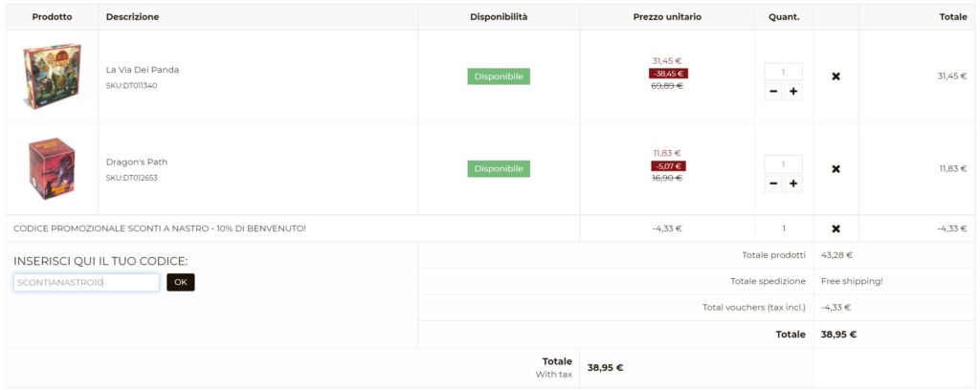Decrease La Via Dei Panda quantity

(x=773, y=92)
